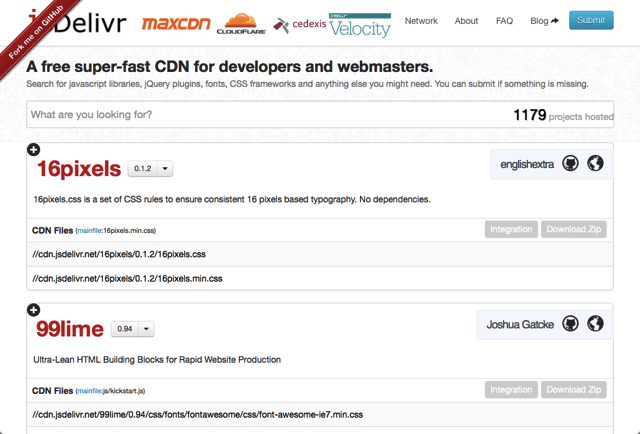Image resolution: width=640 pixels, height=434 pixels.
Task: Open the 99lime project title
Action: pos(70,329)
